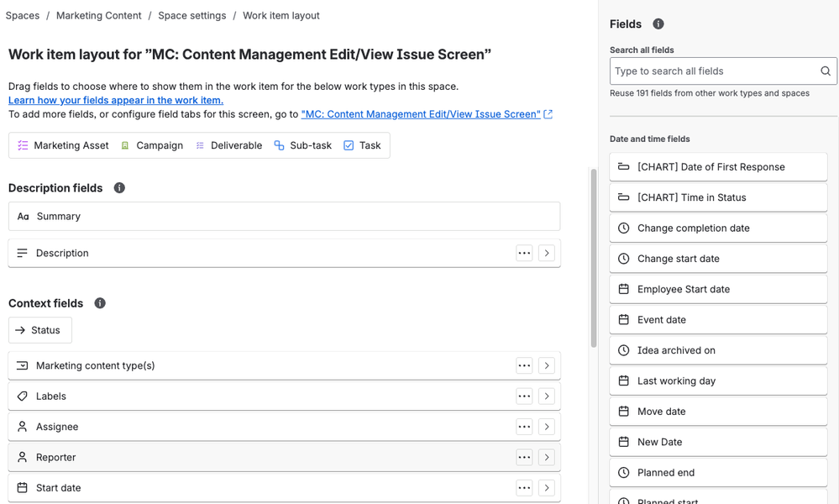Expand the Start date field row
Viewport: 839px width, 504px height.
pyautogui.click(x=547, y=488)
